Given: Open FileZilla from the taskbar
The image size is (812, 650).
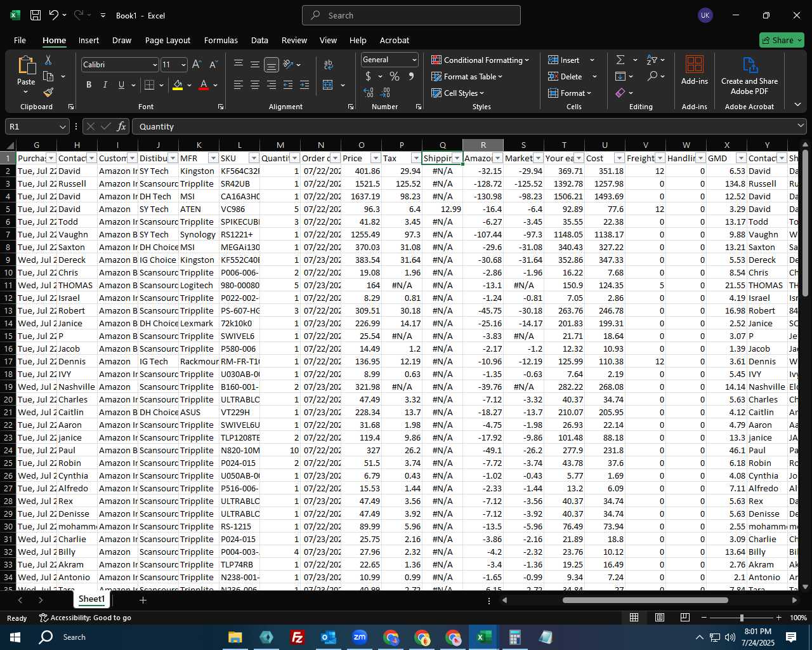Looking at the screenshot, I should point(297,637).
